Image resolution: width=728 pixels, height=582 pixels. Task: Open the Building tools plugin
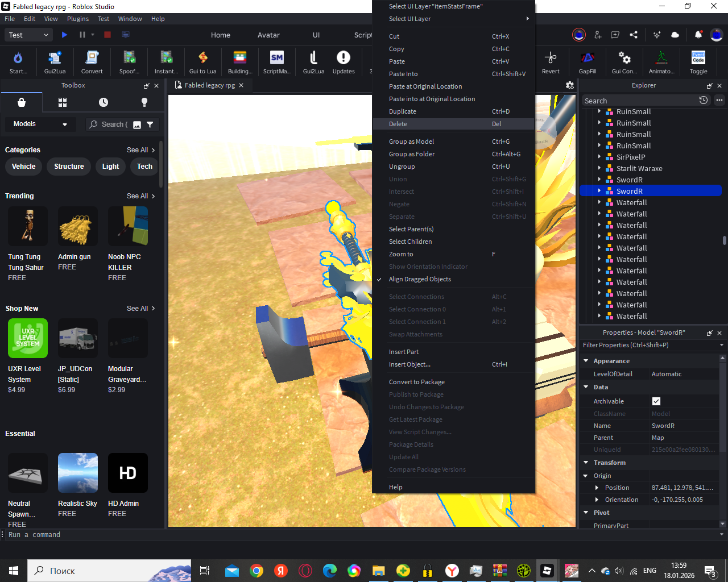240,62
